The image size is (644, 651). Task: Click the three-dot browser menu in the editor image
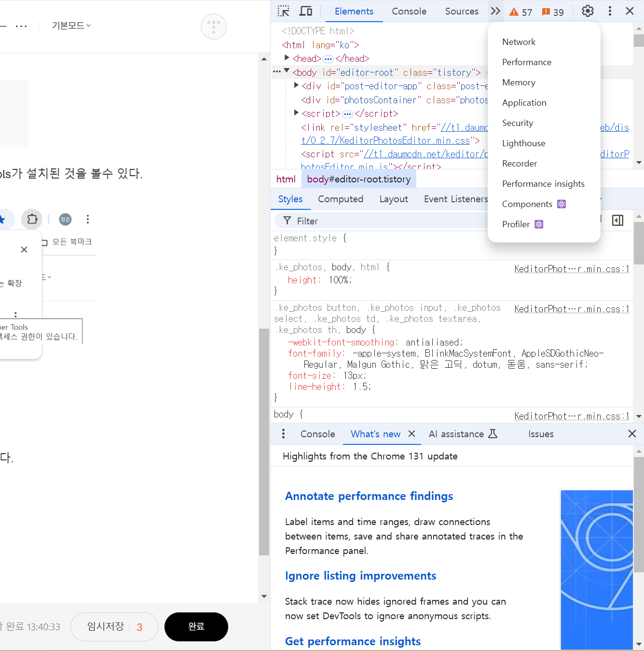(87, 219)
